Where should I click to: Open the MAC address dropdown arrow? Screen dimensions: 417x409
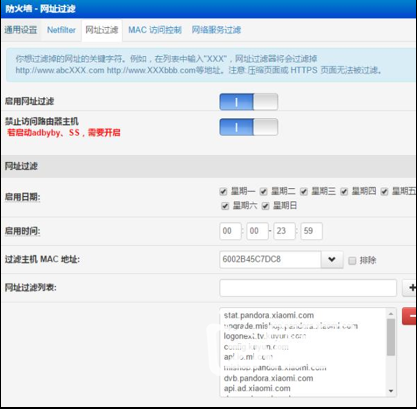click(x=332, y=259)
